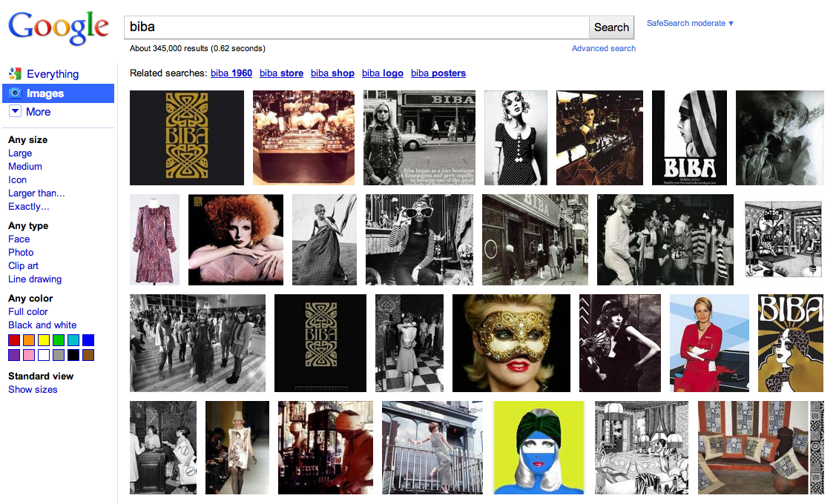Filter images by Clip art type

[x=24, y=266]
